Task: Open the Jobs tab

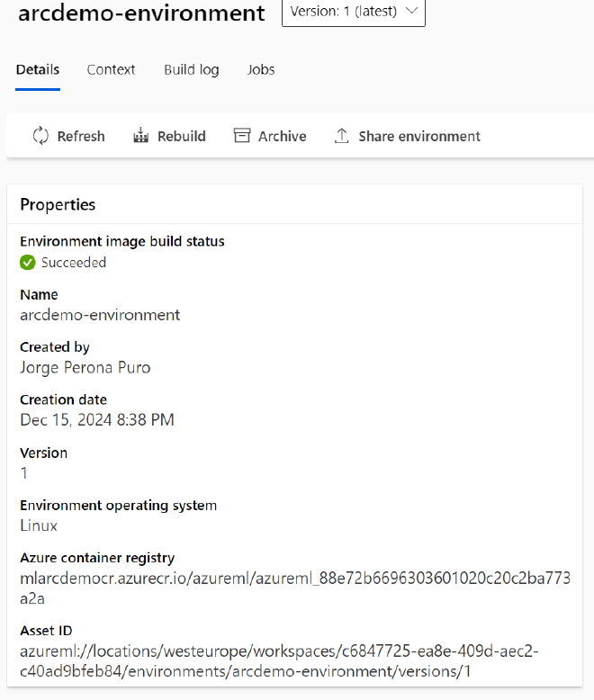Action: click(261, 69)
